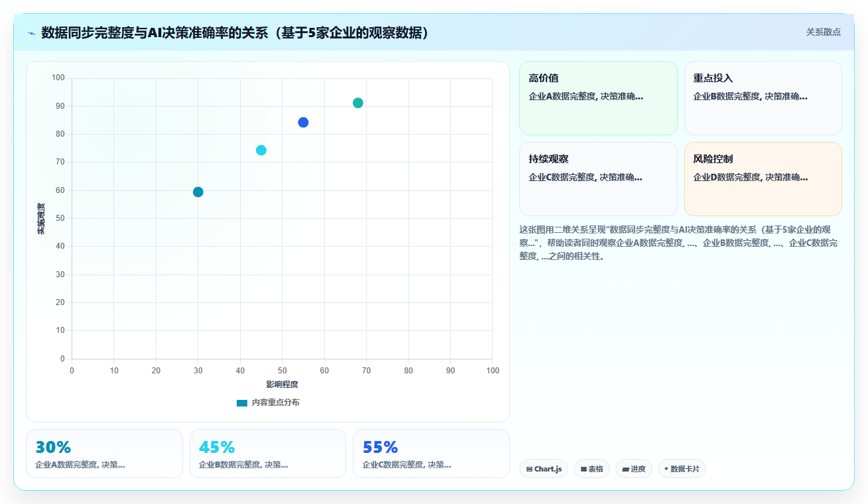Click 企业D数据完整度 text in 风险控制 card

coord(750,177)
